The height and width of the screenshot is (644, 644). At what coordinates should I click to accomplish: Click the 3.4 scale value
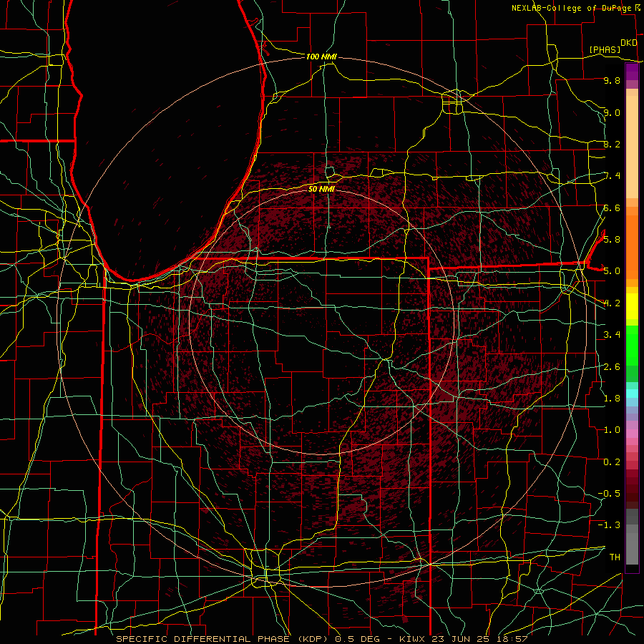tap(612, 334)
